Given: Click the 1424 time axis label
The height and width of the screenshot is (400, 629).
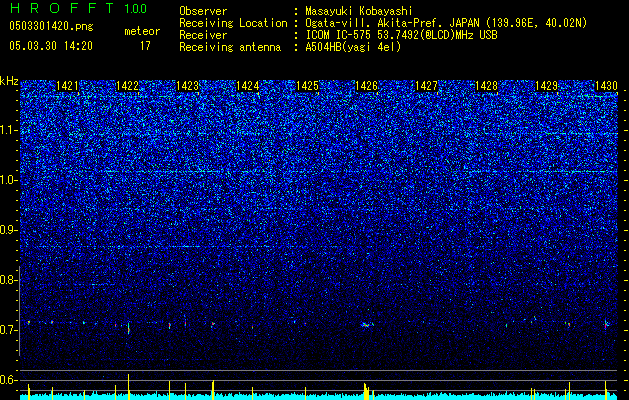Looking at the screenshot, I should pyautogui.click(x=248, y=85).
